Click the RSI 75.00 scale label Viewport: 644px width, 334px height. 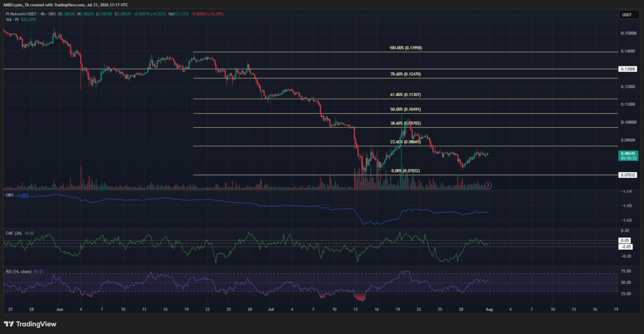point(626,272)
